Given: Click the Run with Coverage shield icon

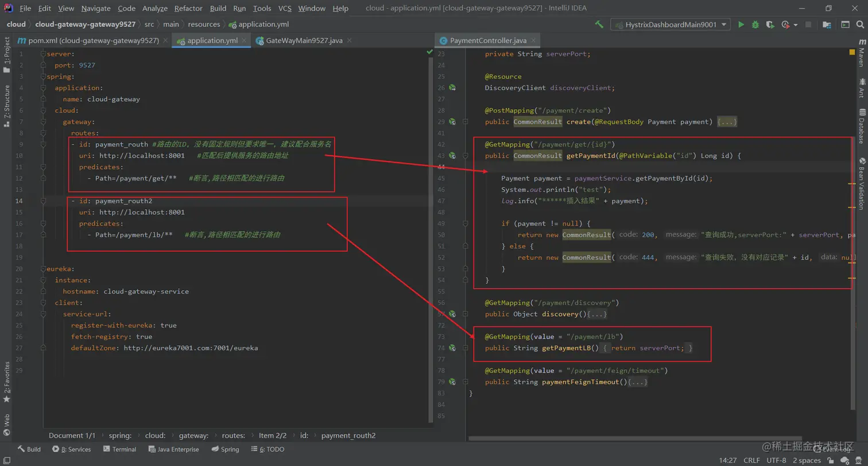Looking at the screenshot, I should (x=770, y=25).
